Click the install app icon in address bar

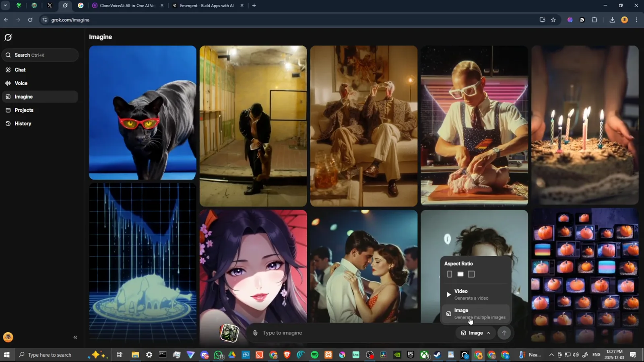pos(542,20)
